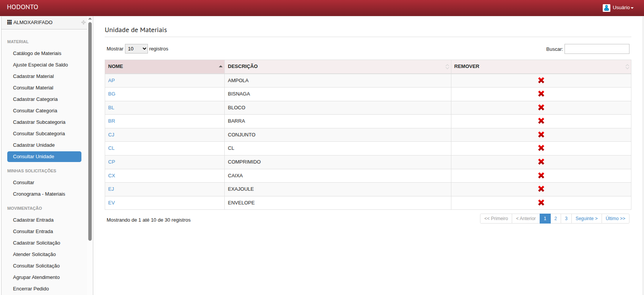
Task: Click the Seguinte pagination button
Action: click(586, 219)
